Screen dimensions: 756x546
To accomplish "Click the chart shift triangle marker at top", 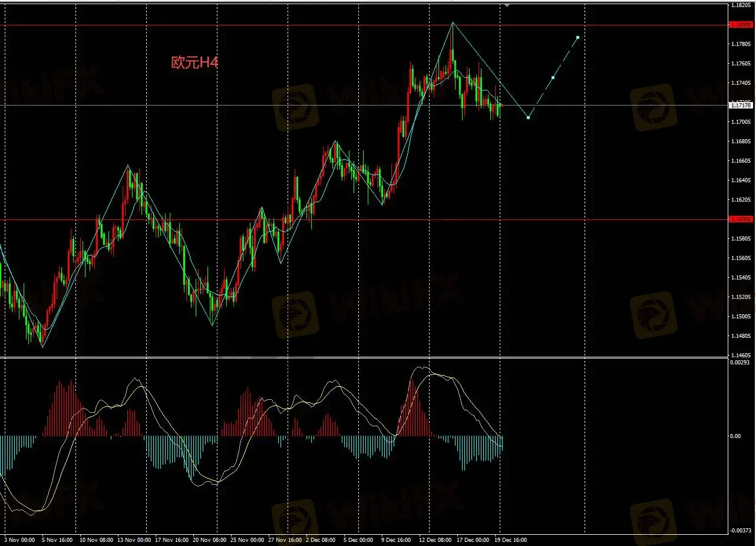I will coord(507,5).
